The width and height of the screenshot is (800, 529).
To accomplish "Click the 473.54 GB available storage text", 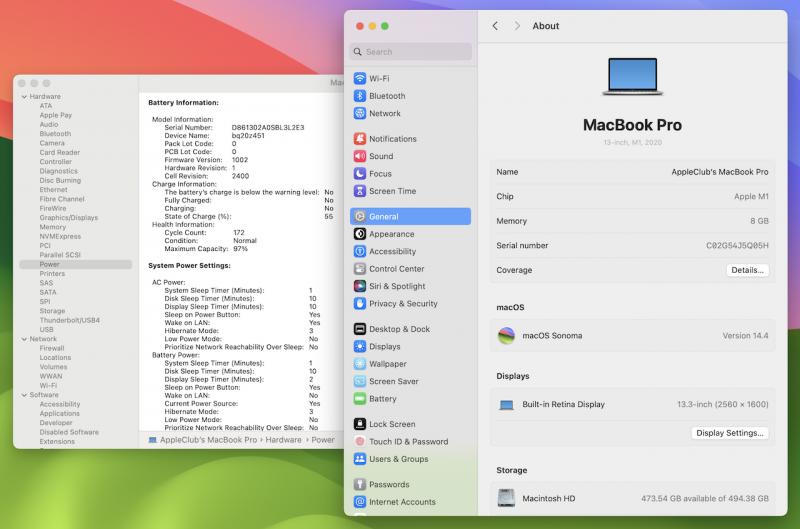I will pyautogui.click(x=705, y=498).
